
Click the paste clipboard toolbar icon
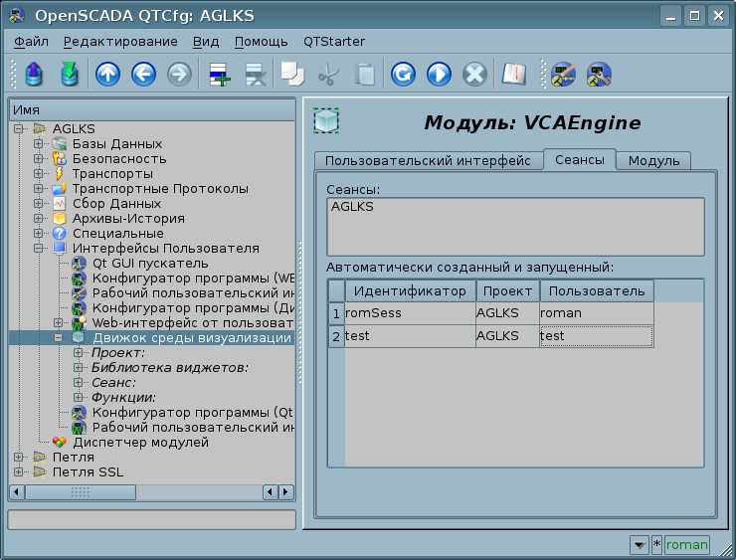pos(365,75)
